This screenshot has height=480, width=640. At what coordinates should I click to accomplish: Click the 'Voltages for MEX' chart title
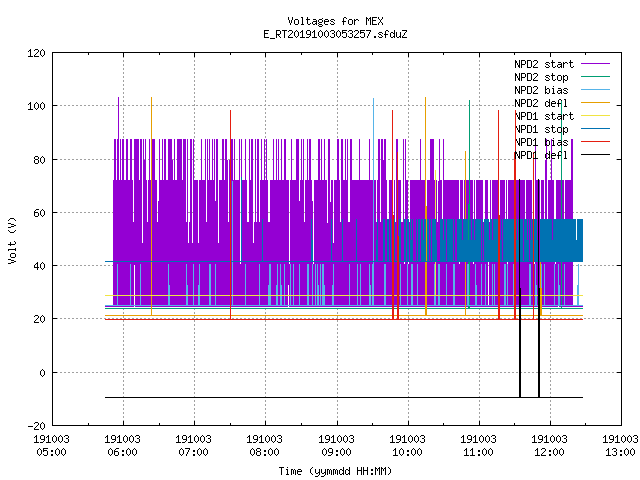pos(335,21)
